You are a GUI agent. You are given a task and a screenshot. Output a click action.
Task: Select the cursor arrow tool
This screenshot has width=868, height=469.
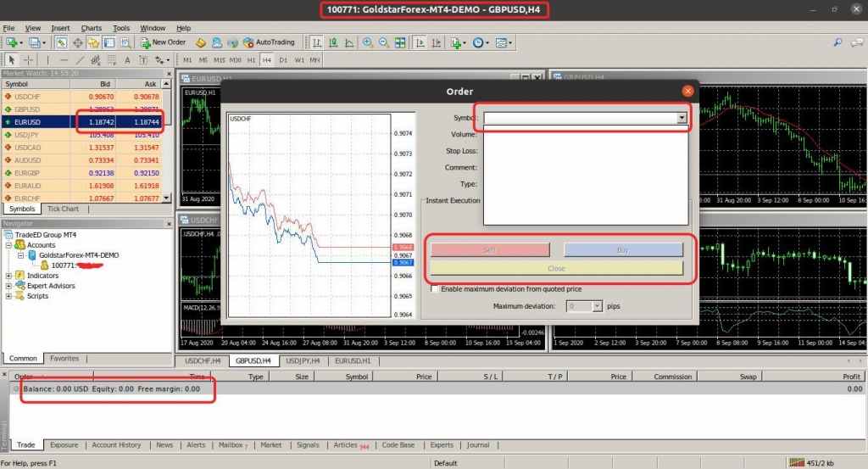tap(12, 60)
